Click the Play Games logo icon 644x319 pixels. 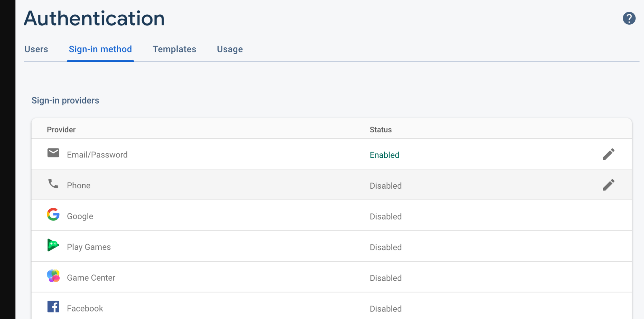(53, 245)
